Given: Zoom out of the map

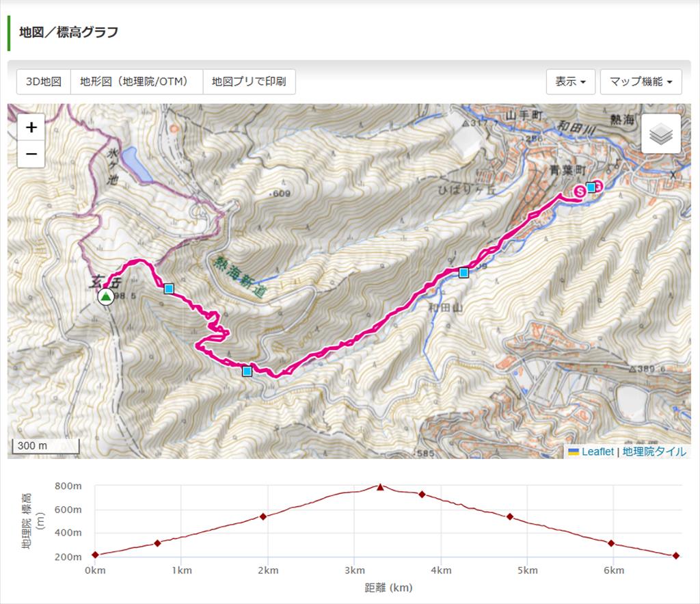Looking at the screenshot, I should pyautogui.click(x=31, y=155).
